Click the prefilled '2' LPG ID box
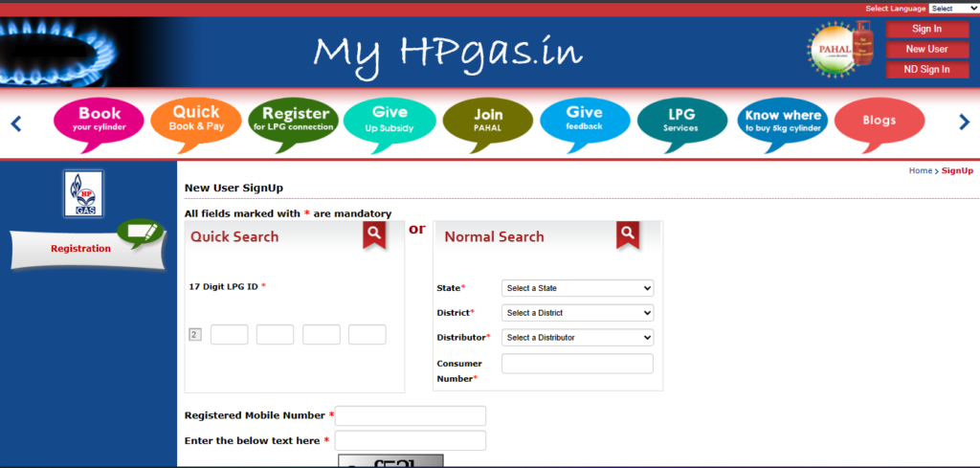This screenshot has width=980, height=468. (195, 335)
